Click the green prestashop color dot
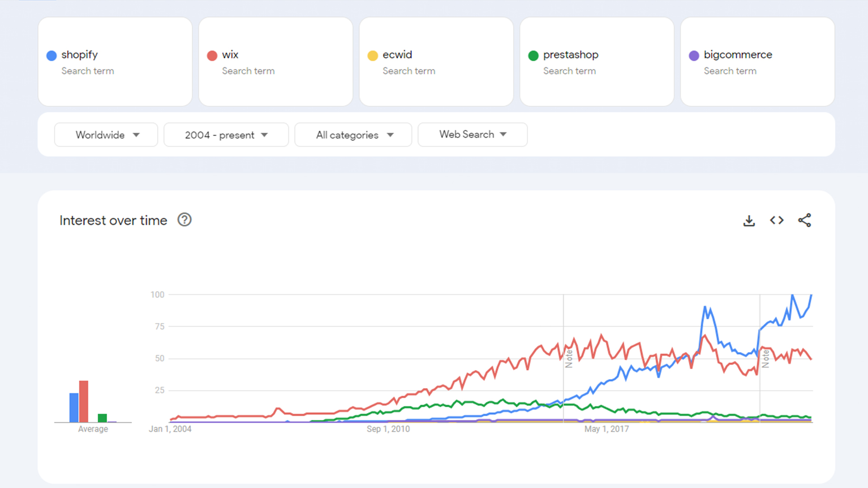Viewport: 868px width, 488px height. [533, 56]
